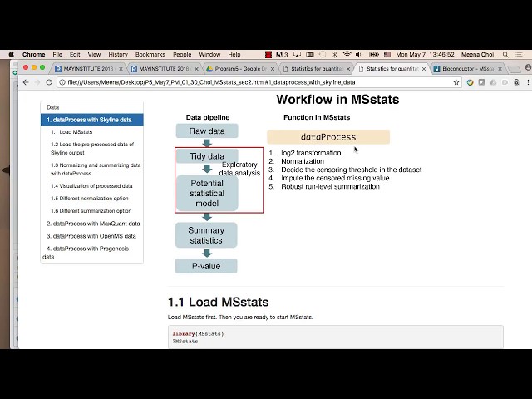Go to 1.4 Visualization of processed data
532x399 pixels.
point(91,186)
